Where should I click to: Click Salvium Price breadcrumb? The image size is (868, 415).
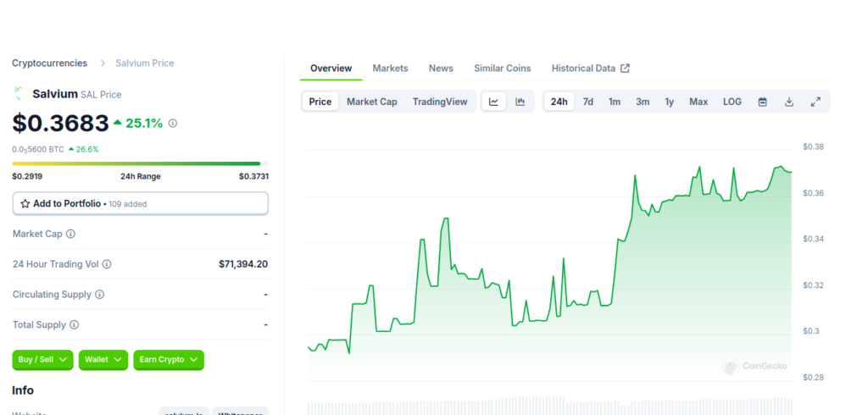(145, 63)
